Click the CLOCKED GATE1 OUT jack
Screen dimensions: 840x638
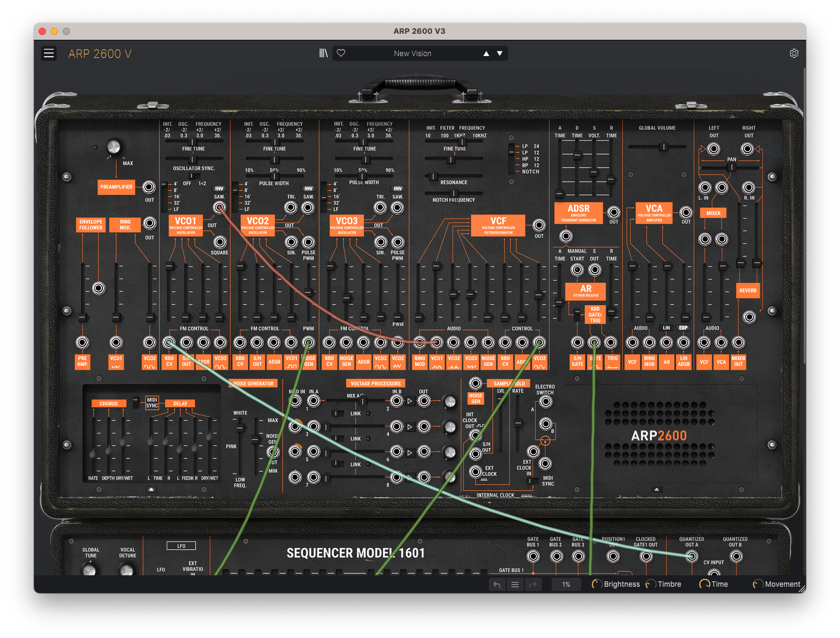pos(646,557)
